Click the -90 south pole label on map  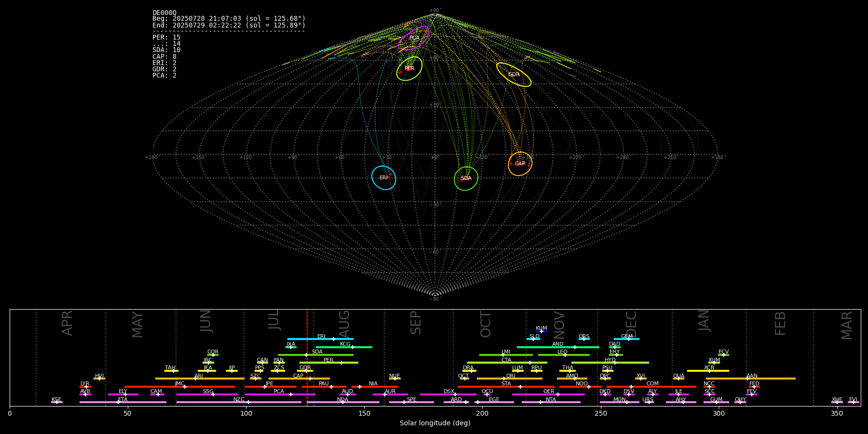(x=435, y=299)
